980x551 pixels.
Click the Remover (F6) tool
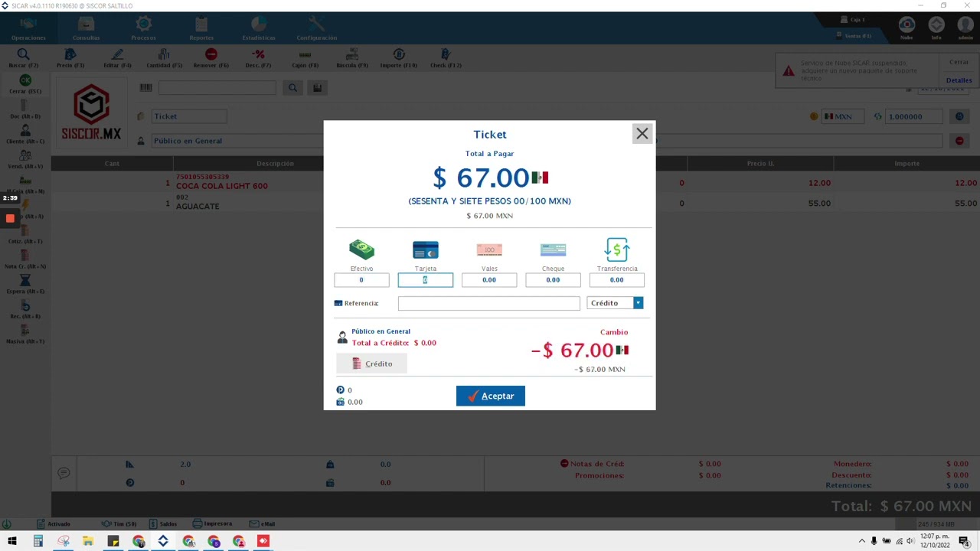(x=211, y=58)
